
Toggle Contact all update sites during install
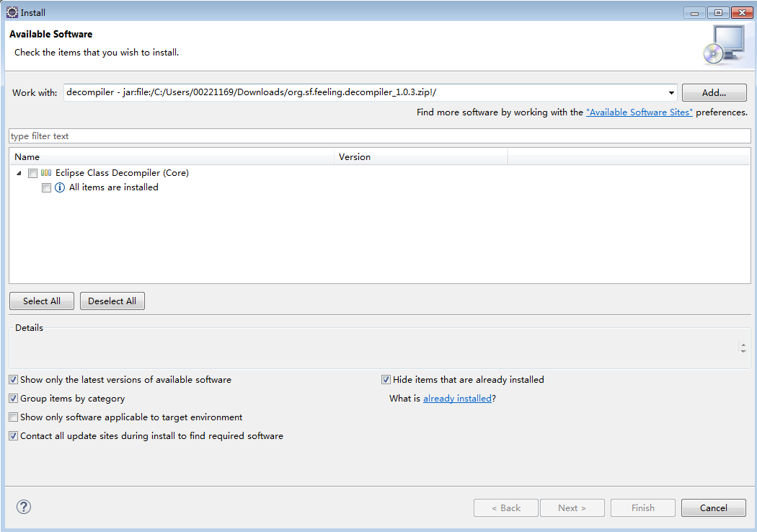pyautogui.click(x=14, y=436)
